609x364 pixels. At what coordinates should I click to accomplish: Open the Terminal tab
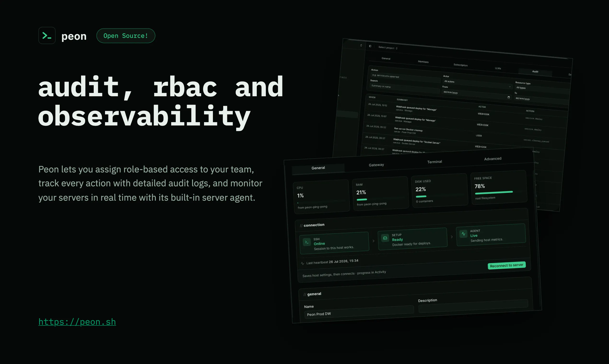[x=434, y=162]
